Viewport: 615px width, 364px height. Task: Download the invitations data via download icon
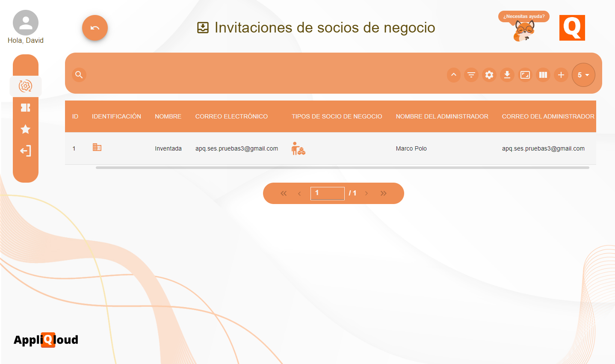pyautogui.click(x=507, y=74)
